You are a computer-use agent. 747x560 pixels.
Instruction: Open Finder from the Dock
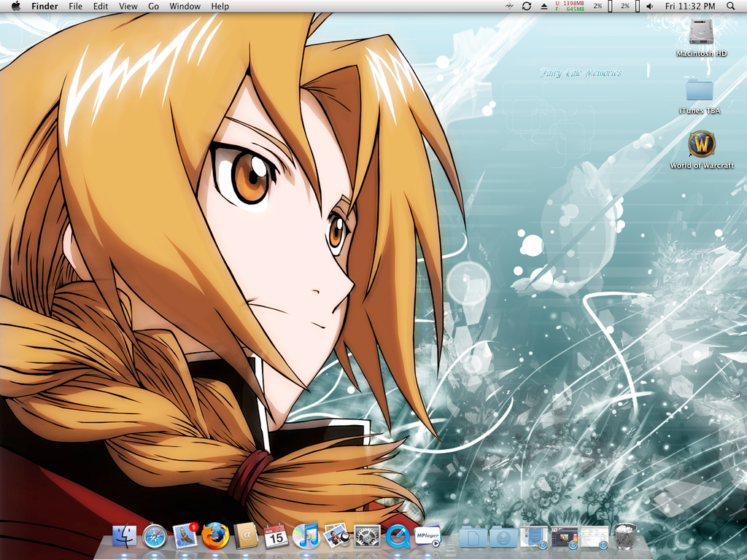click(124, 536)
